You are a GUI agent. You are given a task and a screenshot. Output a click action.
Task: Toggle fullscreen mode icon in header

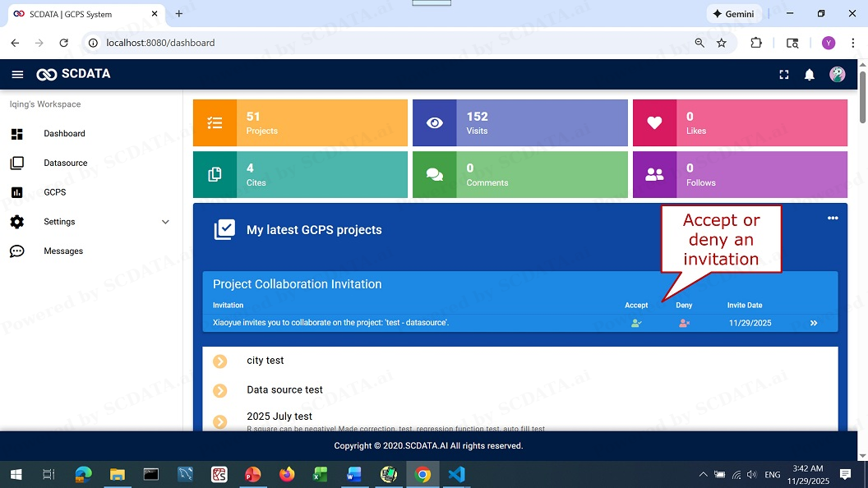784,75
